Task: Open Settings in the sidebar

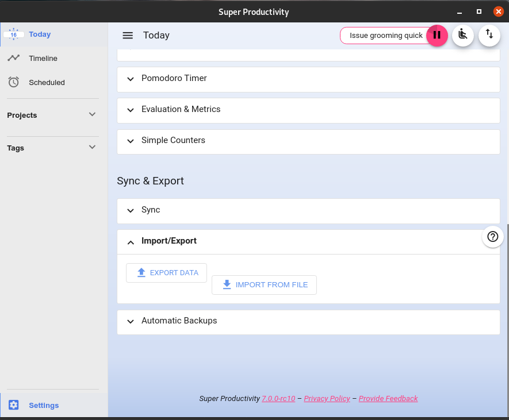Action: pos(54,405)
